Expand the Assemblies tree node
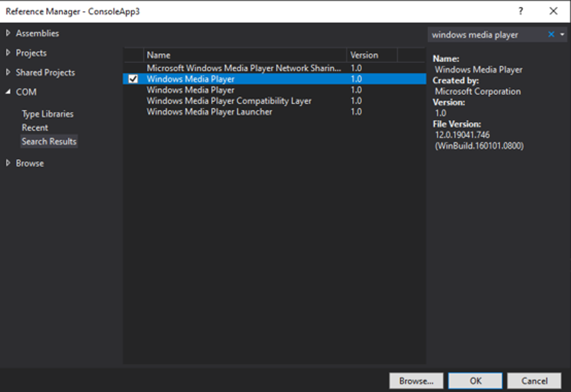Viewport: 571px width, 392px height. (8, 33)
